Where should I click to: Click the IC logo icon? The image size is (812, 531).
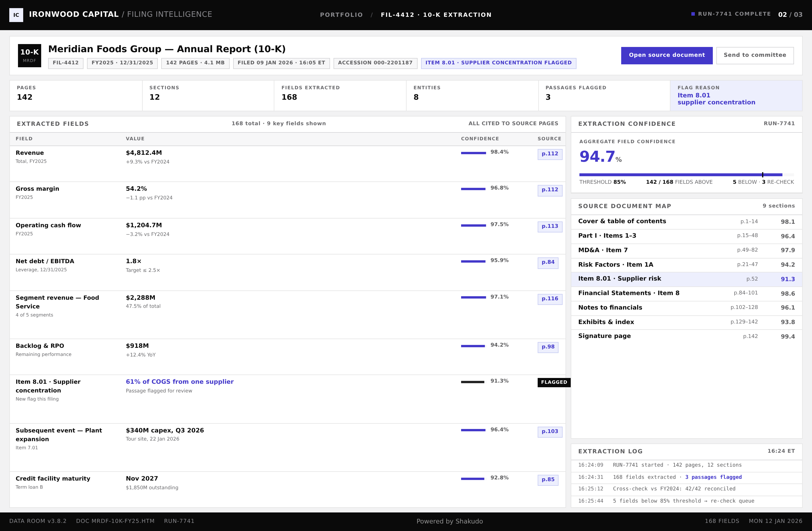(16, 15)
